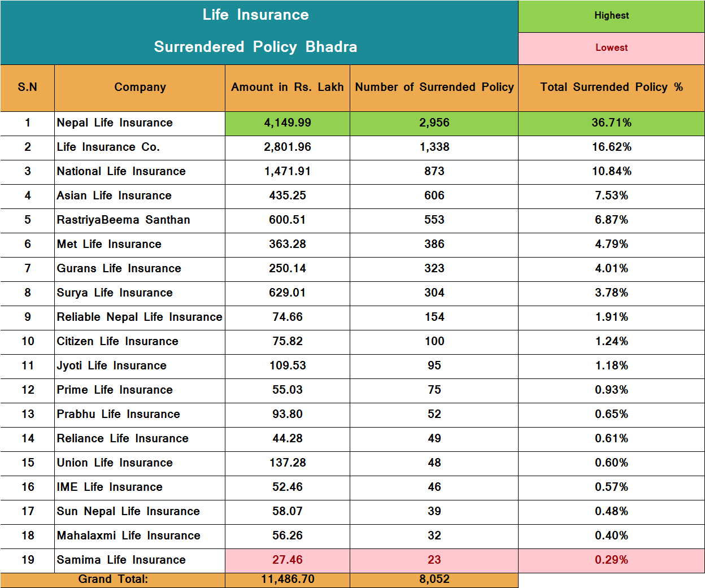Click the 8,052 total policies cell

tap(434, 580)
